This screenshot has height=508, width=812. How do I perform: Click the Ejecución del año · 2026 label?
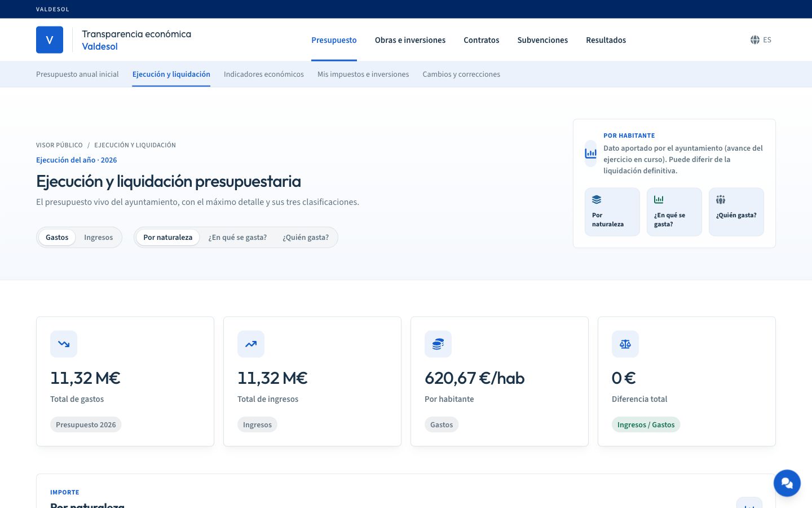77,160
